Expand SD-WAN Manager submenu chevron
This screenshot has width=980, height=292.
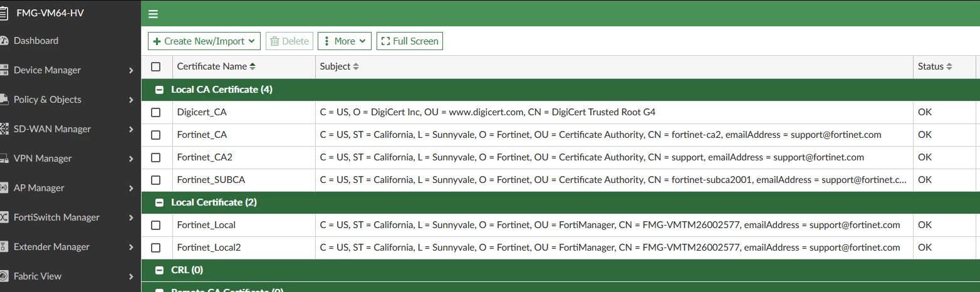[x=131, y=129]
